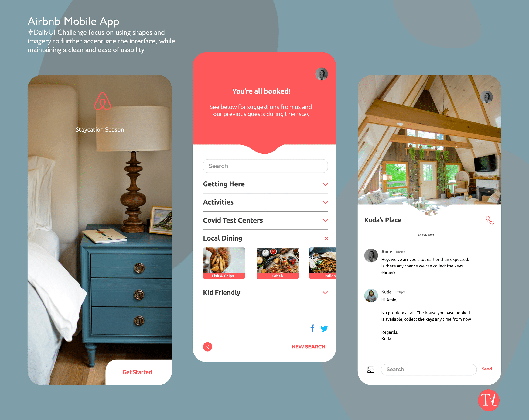Expand the Getting Here section
The width and height of the screenshot is (529, 420).
pos(325,184)
